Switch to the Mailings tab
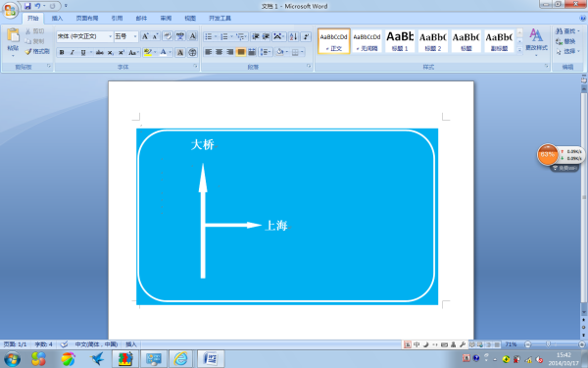 [x=141, y=18]
